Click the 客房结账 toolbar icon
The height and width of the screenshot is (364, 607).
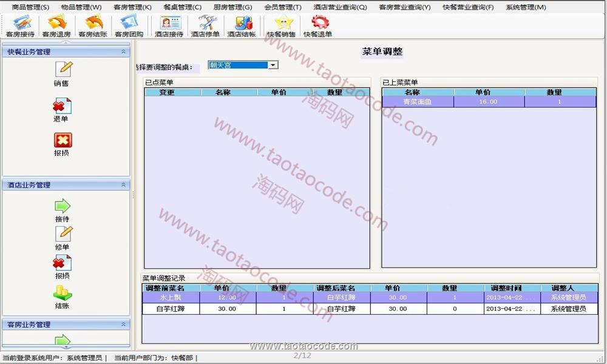pos(92,26)
